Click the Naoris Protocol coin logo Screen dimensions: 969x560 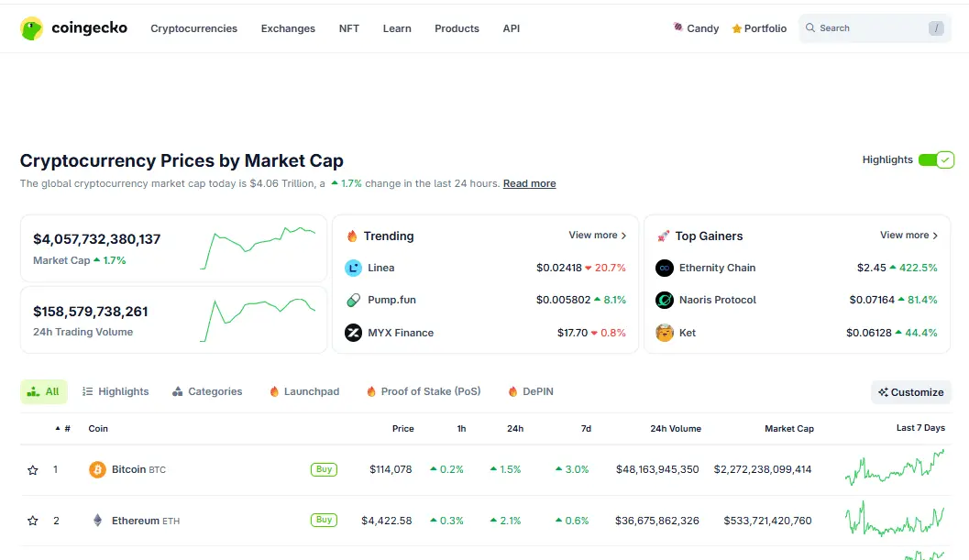tap(665, 300)
